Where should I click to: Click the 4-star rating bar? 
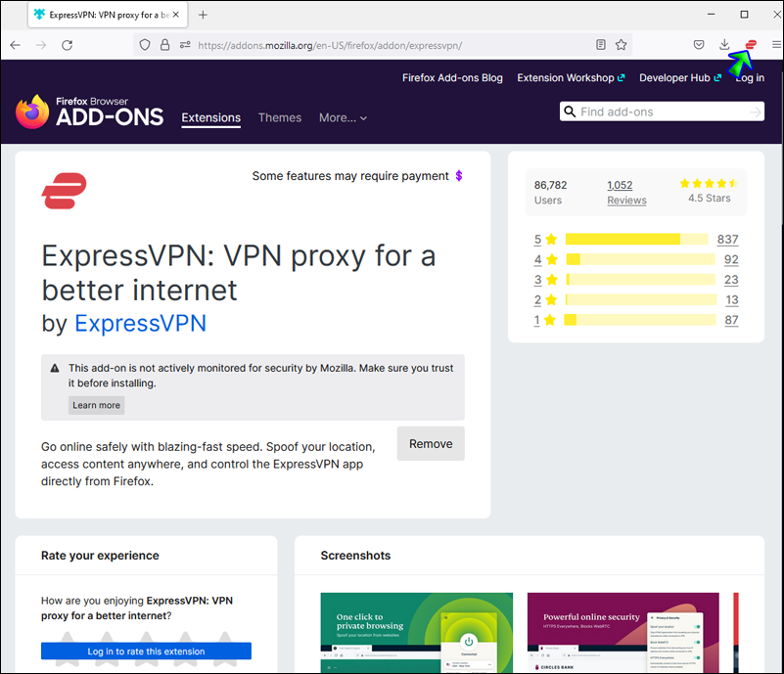(640, 259)
